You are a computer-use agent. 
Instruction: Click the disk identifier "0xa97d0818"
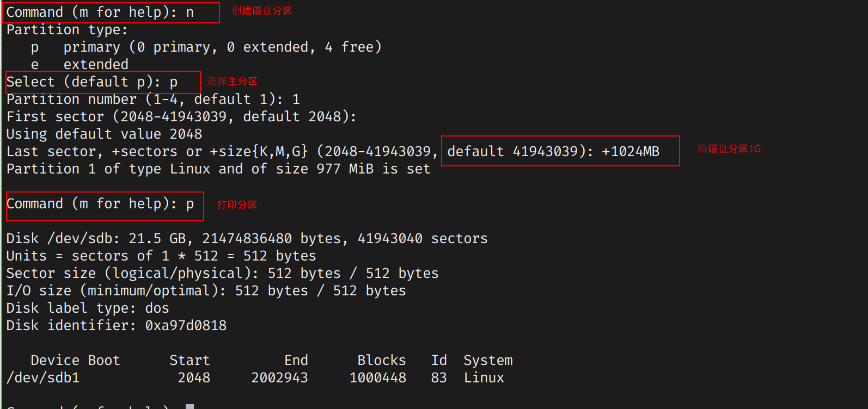186,325
